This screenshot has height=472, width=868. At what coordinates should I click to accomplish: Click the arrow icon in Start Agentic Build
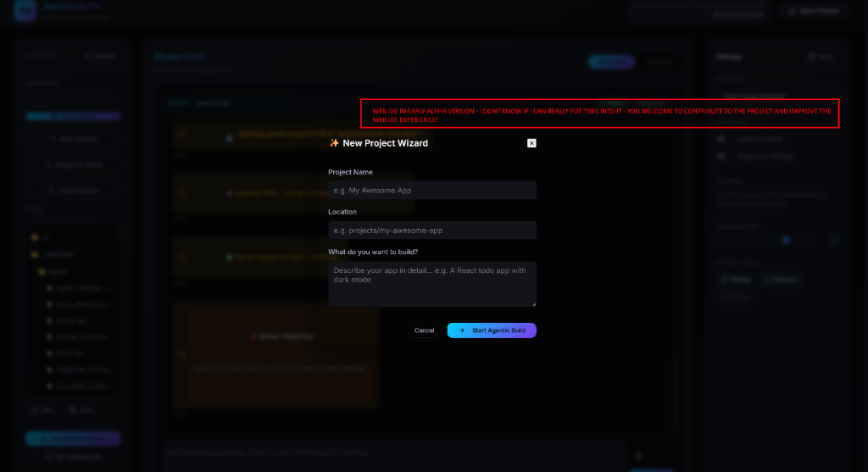pos(461,330)
